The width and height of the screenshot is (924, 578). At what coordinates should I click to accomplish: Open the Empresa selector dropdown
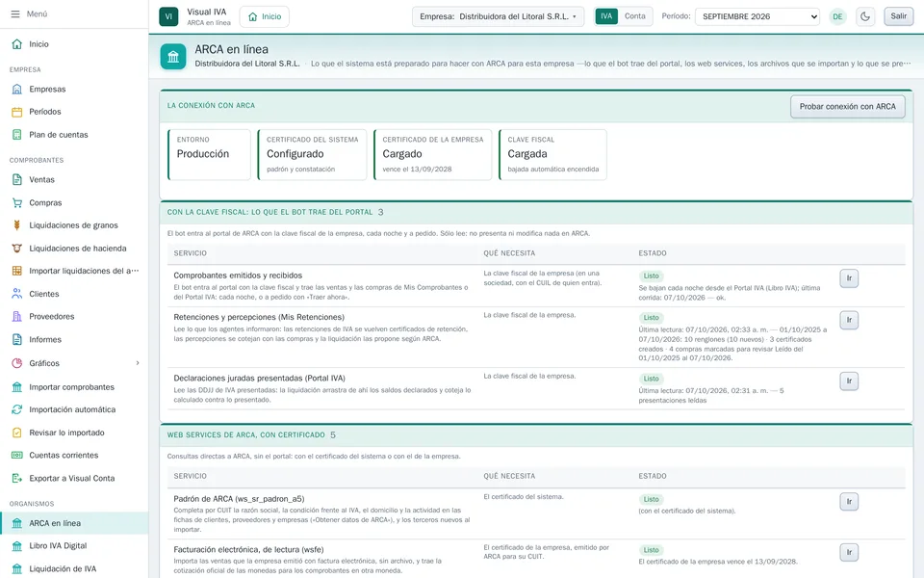(x=498, y=16)
